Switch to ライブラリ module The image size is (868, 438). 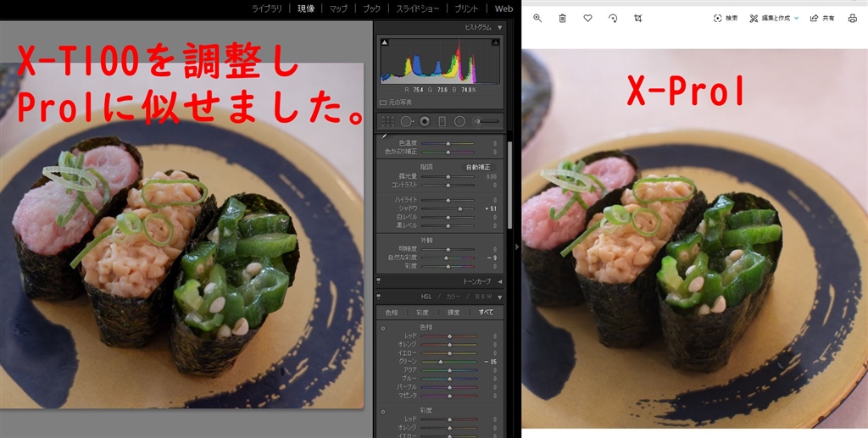(267, 8)
